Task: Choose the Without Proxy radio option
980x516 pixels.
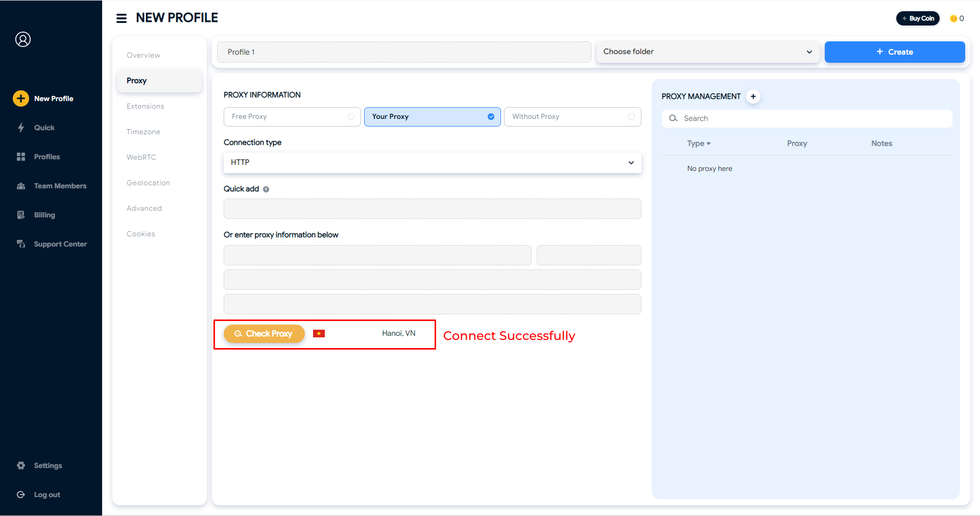Action: coord(631,117)
